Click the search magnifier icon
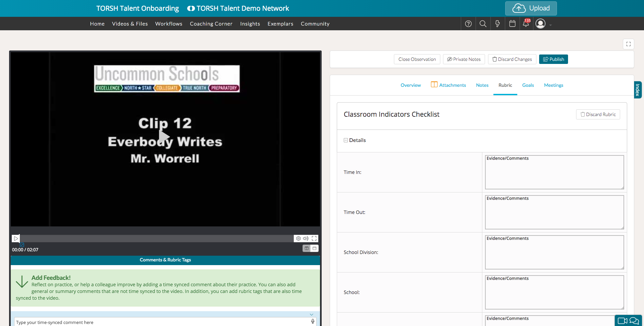The width and height of the screenshot is (644, 326). pos(483,24)
